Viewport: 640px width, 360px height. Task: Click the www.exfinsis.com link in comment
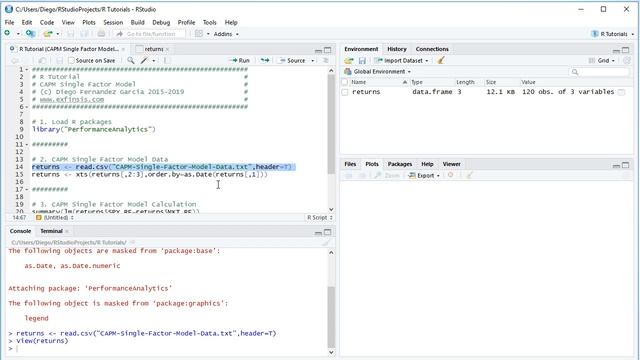(72, 99)
